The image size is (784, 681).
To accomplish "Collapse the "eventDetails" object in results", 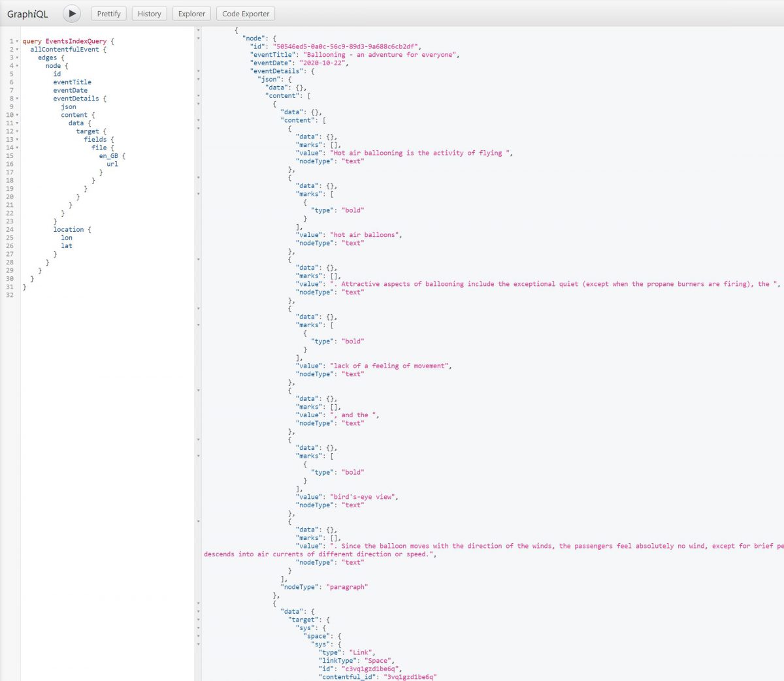I will [x=199, y=71].
